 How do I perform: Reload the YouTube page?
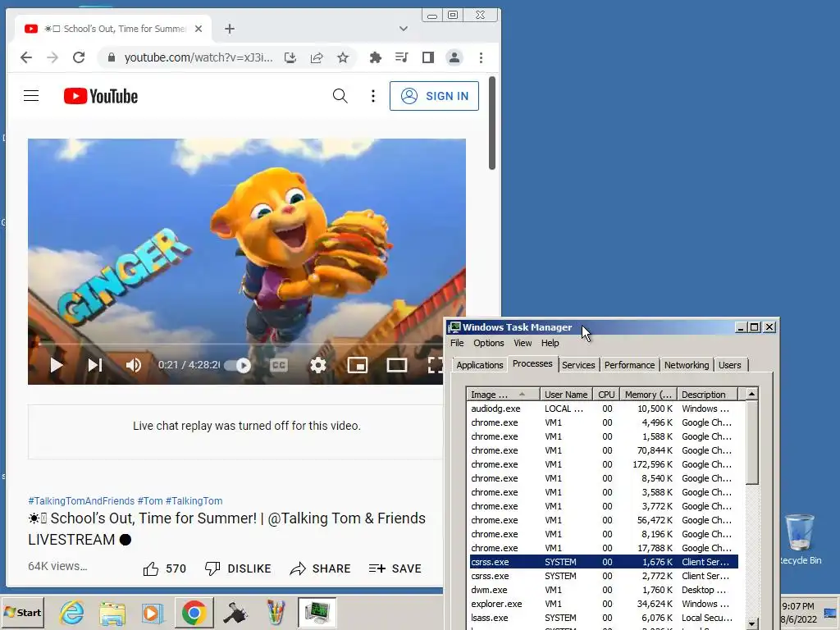click(79, 57)
